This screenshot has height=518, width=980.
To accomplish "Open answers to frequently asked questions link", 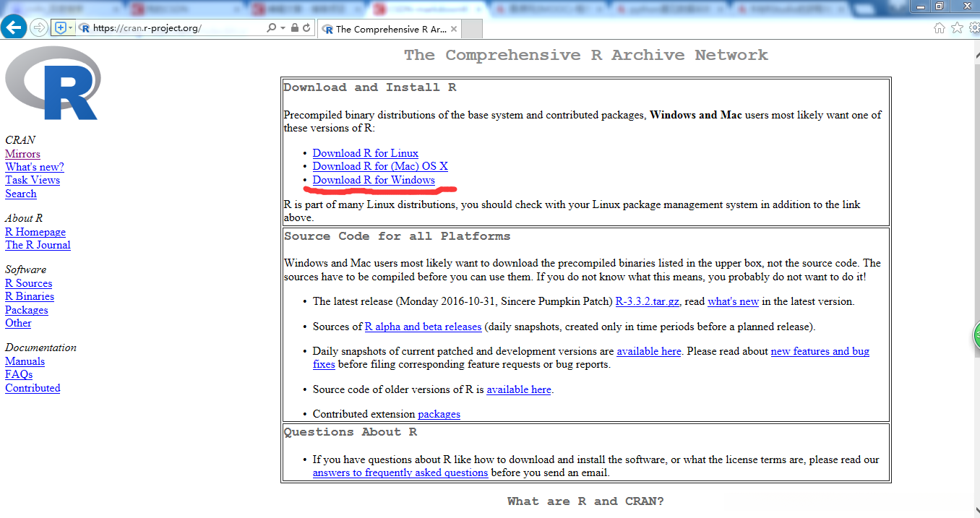I will (400, 472).
